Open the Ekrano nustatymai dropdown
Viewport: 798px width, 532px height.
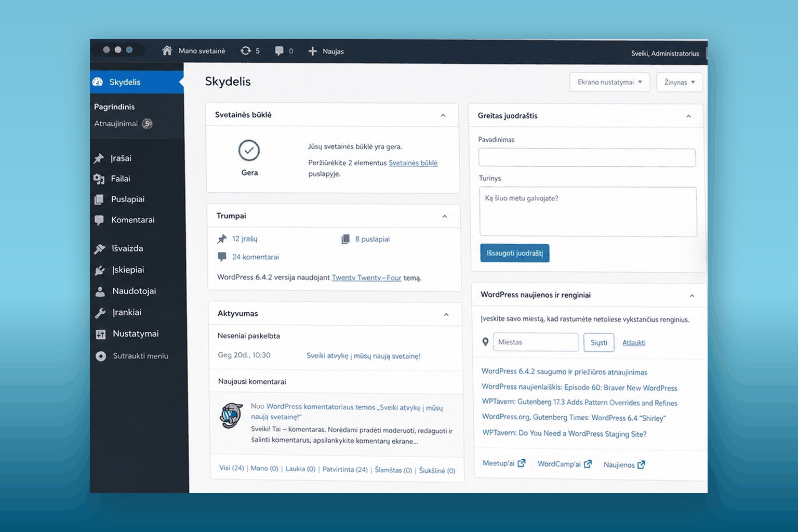[610, 82]
